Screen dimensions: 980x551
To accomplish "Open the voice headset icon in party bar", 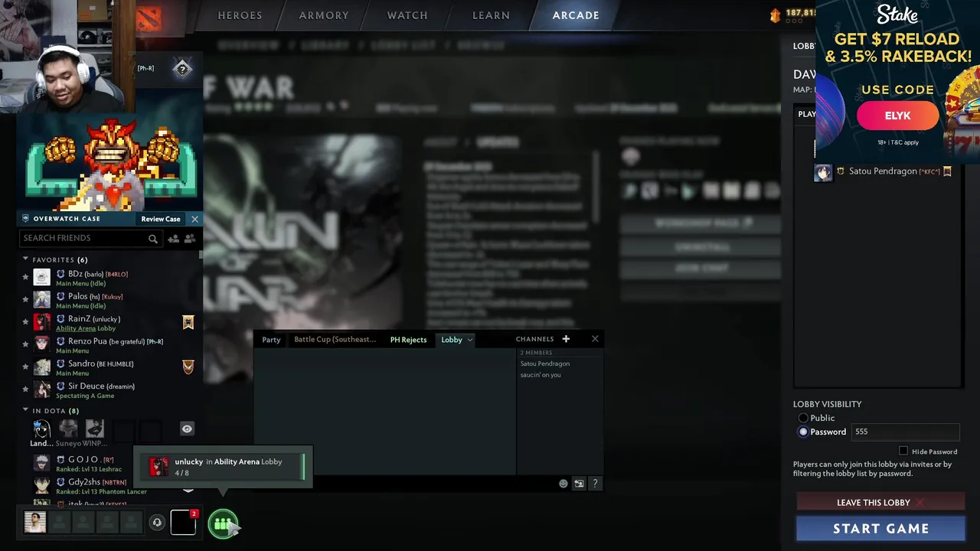I will click(x=157, y=523).
